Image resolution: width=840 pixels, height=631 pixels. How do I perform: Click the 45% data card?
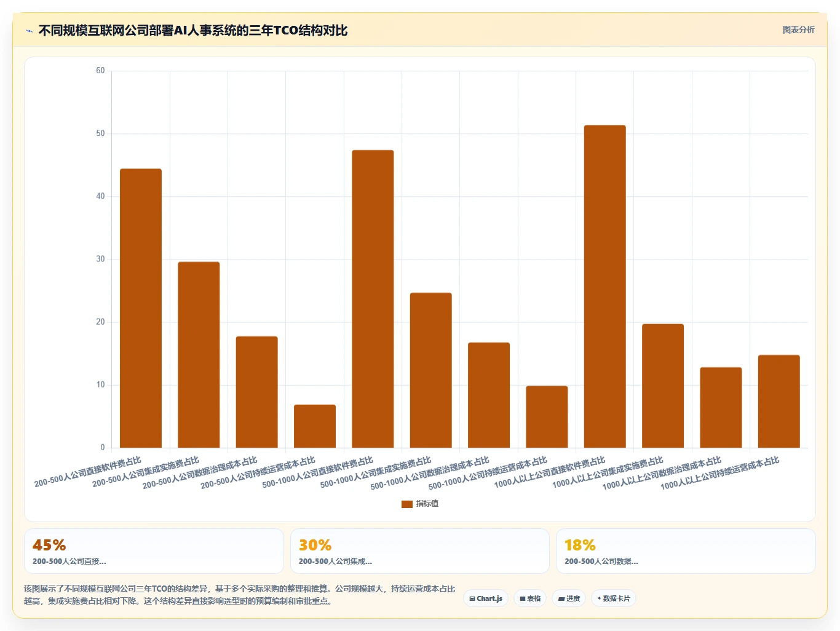[154, 551]
